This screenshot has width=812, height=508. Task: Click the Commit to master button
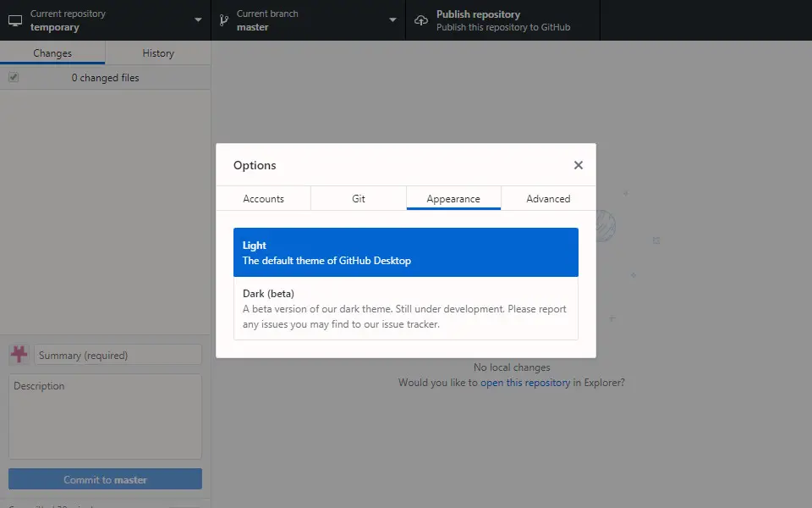(105, 479)
